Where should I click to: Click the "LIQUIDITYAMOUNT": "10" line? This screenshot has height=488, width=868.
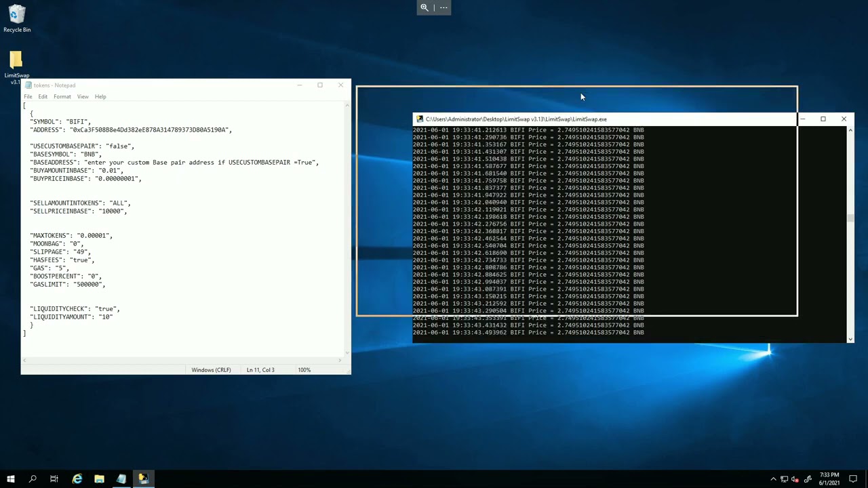[71, 317]
